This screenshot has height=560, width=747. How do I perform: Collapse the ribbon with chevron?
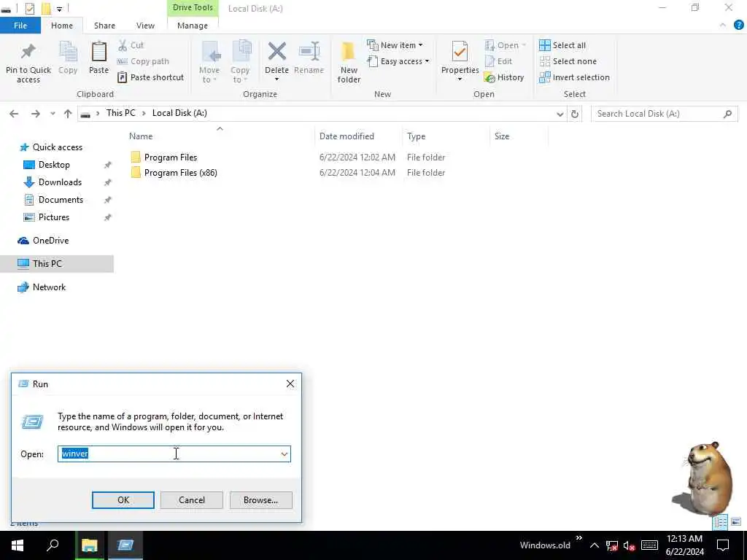click(723, 26)
